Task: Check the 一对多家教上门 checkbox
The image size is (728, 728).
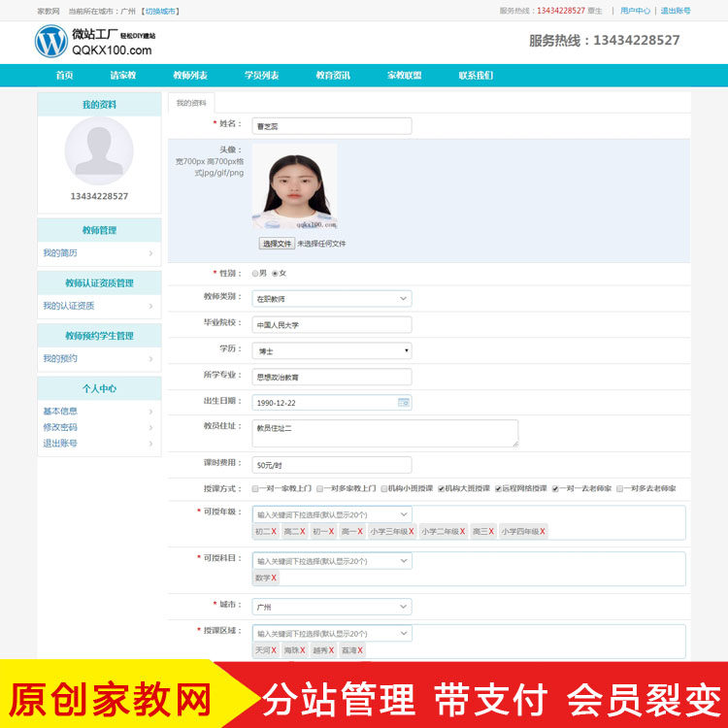Action: coord(319,488)
